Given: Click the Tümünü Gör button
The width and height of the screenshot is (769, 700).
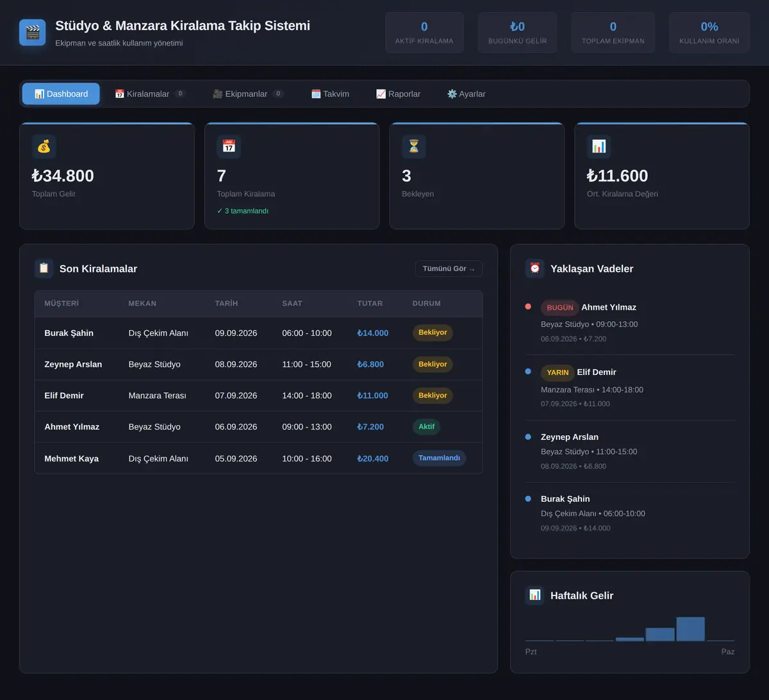Looking at the screenshot, I should pyautogui.click(x=449, y=269).
